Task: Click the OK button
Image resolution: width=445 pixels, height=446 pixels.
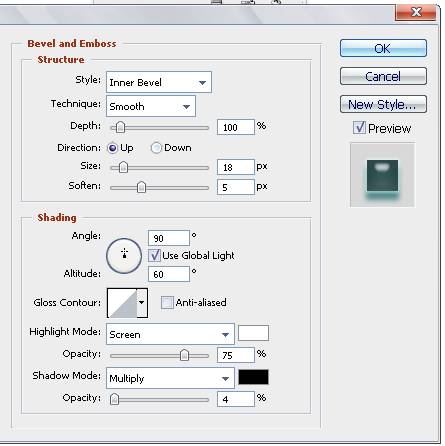Action: (x=383, y=48)
